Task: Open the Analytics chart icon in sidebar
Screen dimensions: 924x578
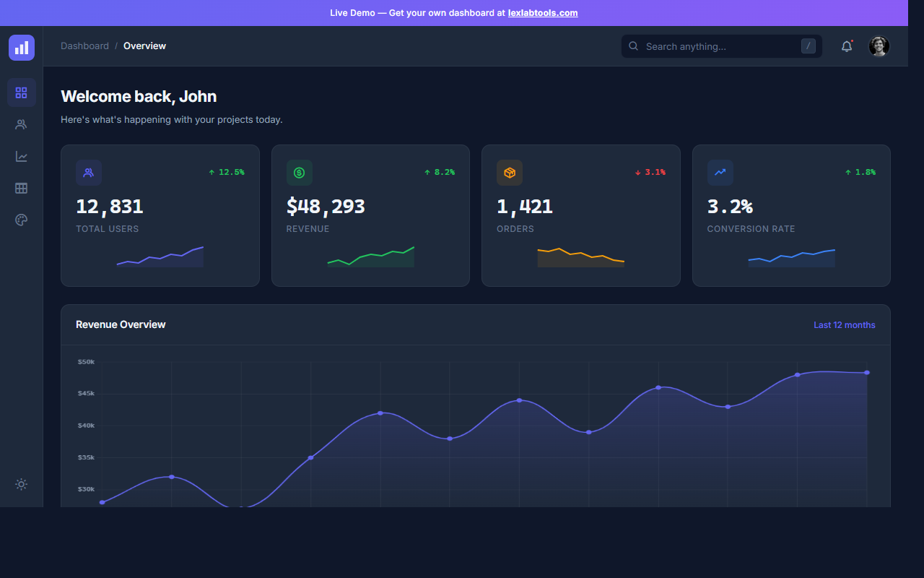Action: [x=21, y=156]
